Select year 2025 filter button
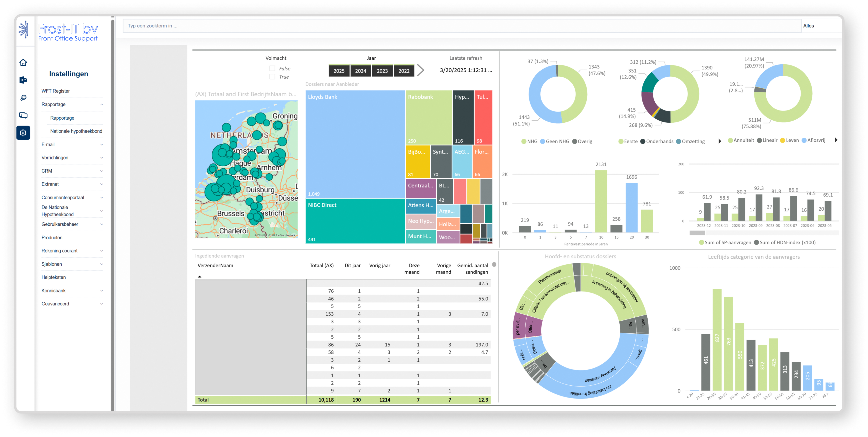Screen dimensions: 868x437 click(x=339, y=71)
